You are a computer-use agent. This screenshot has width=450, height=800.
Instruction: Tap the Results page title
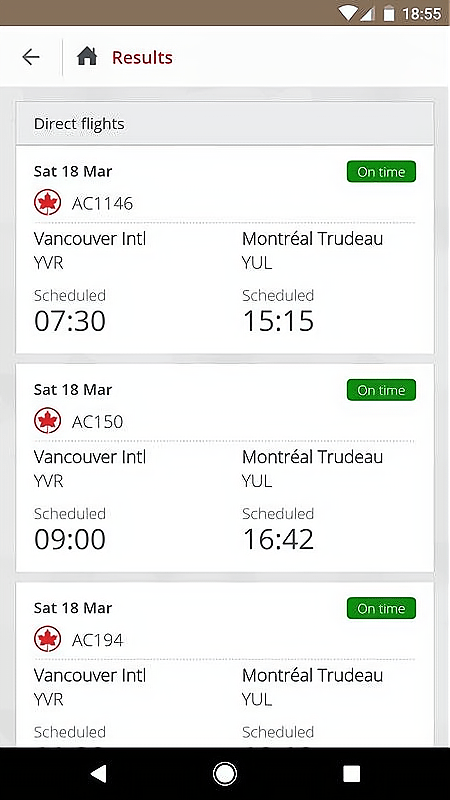point(142,57)
